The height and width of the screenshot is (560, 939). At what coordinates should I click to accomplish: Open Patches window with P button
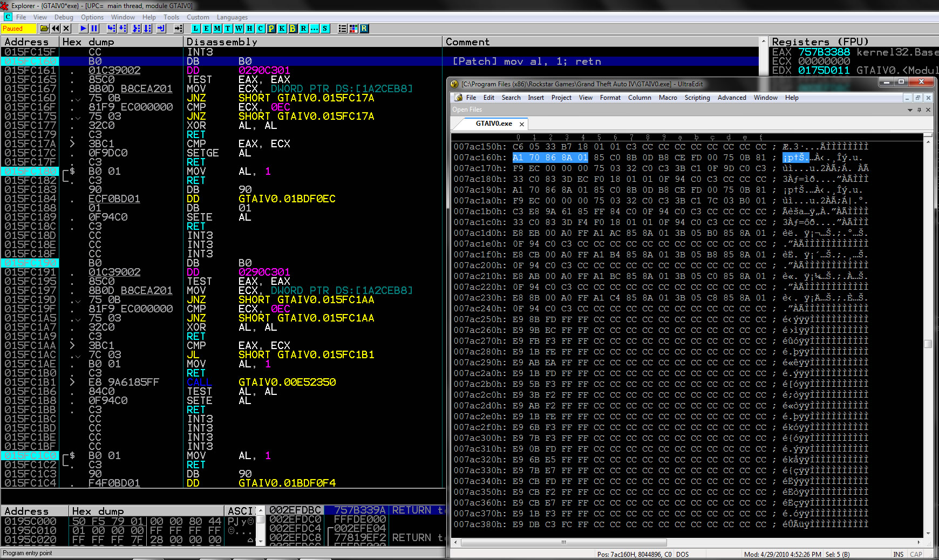tap(271, 29)
